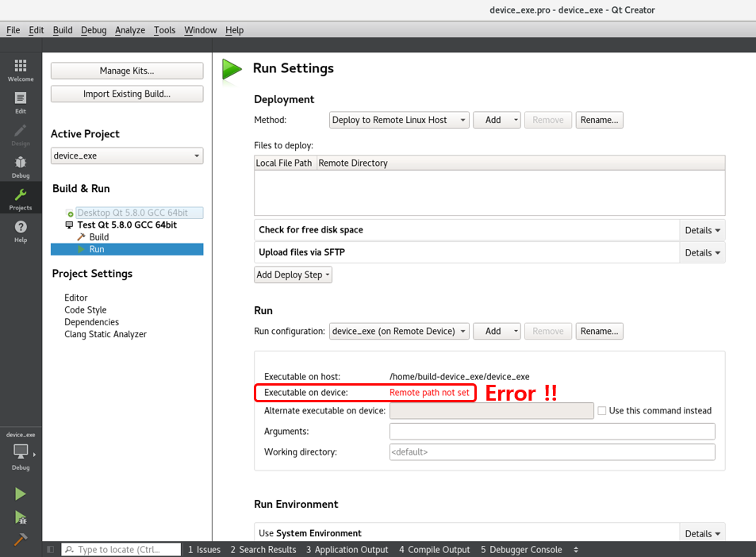Open the Deployment Method dropdown
Image resolution: width=756 pixels, height=557 pixels.
coord(399,120)
